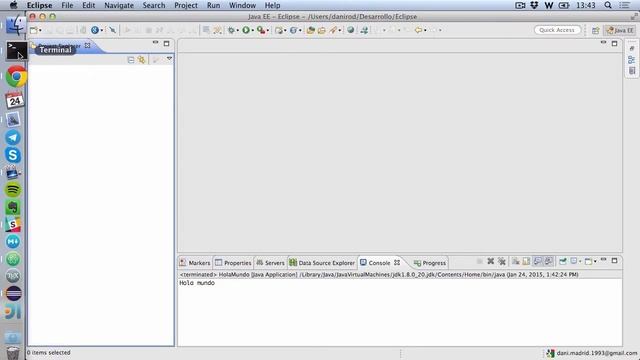This screenshot has height=360, width=640.
Task: Switch to the Properties tab
Action: click(x=233, y=263)
